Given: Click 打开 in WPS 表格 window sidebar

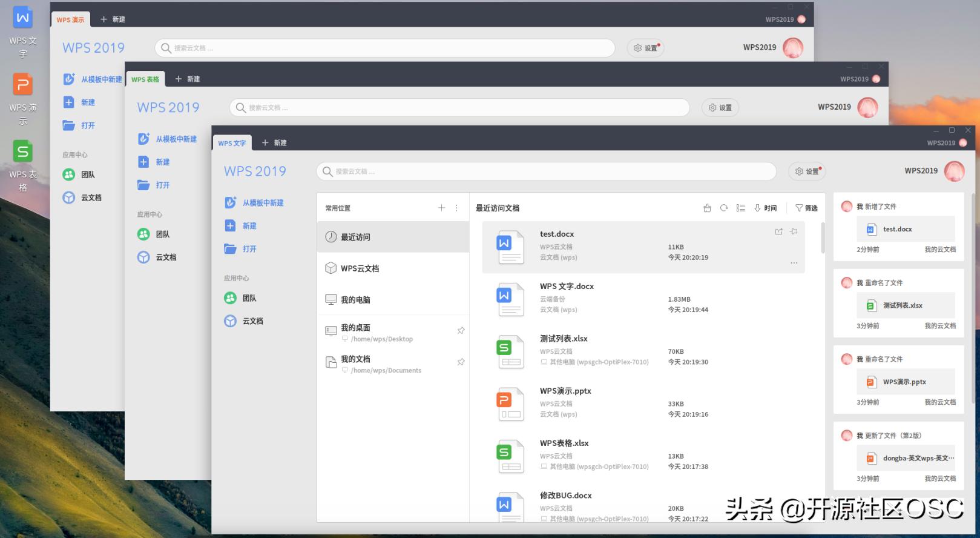Looking at the screenshot, I should click(x=153, y=185).
